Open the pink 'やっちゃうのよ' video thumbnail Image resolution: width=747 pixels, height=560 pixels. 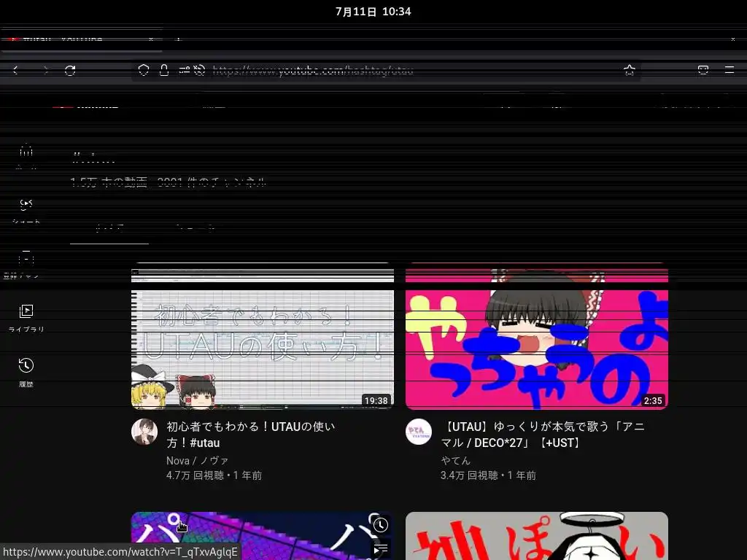click(537, 335)
